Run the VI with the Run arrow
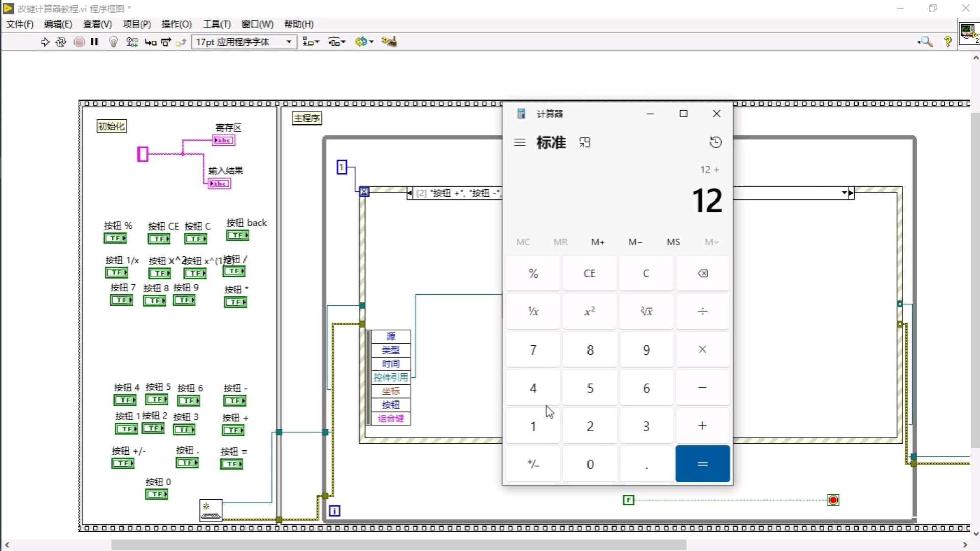Viewport: 980px width, 551px height. tap(45, 42)
